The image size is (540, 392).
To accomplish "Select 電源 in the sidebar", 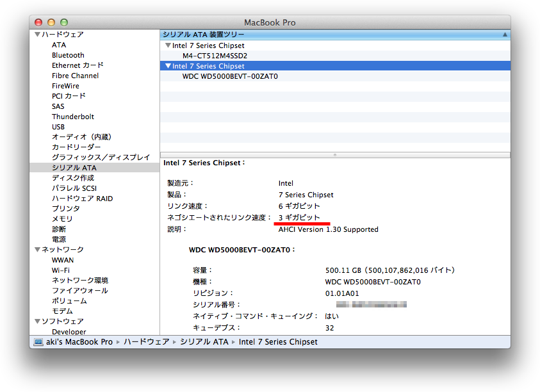I will click(x=58, y=240).
